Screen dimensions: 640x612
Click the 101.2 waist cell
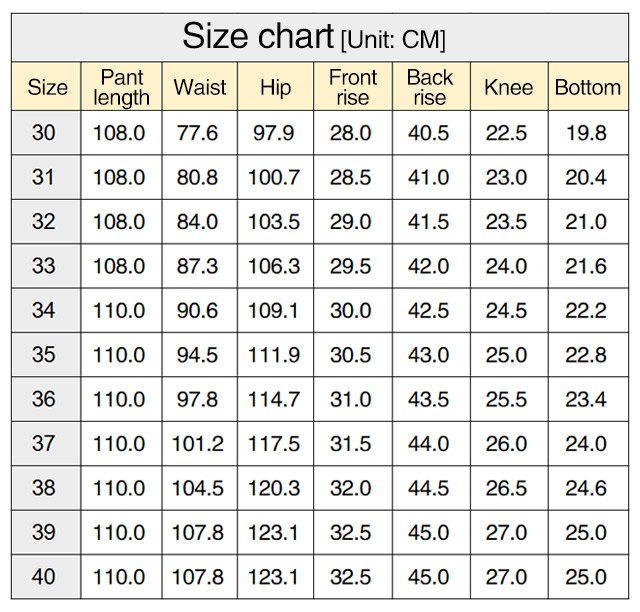pos(198,444)
